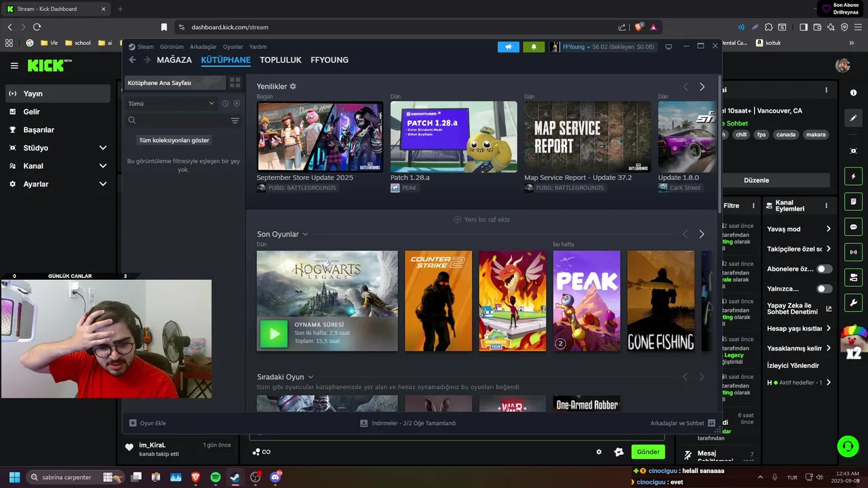Click Oyun Ekle at bottom left

[148, 423]
